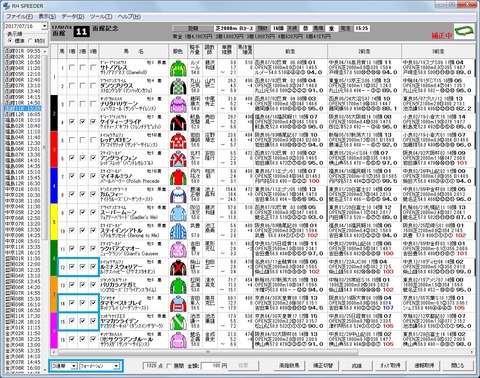Click the silks icon for ツクバアズマオー

pos(178,249)
